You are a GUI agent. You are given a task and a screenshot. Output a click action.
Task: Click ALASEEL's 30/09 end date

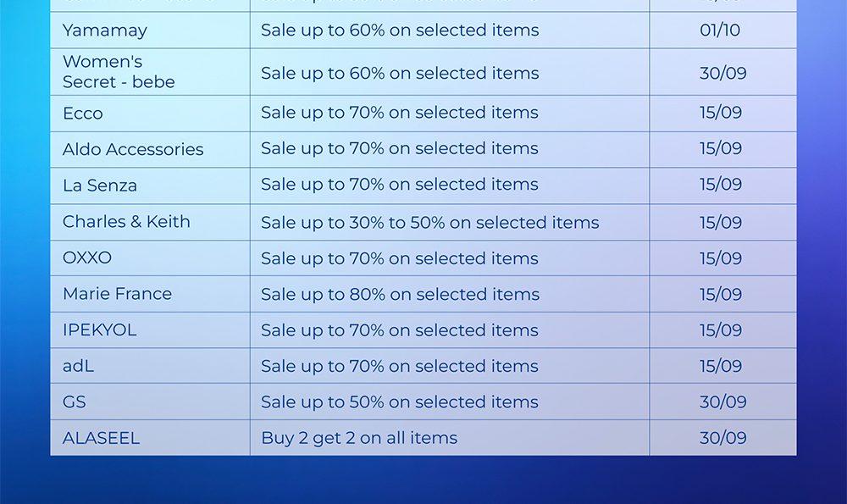(722, 438)
